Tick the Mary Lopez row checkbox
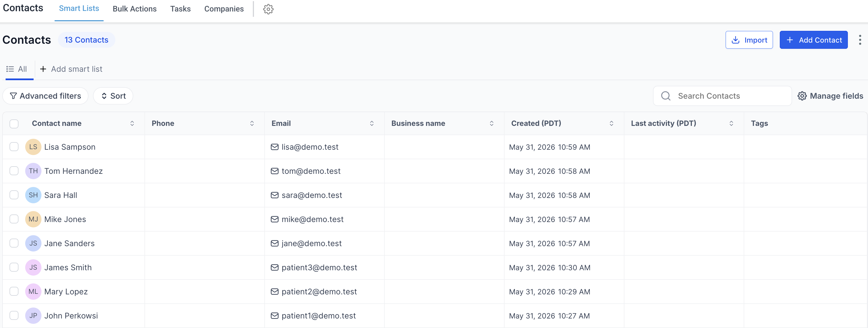 [x=14, y=292]
